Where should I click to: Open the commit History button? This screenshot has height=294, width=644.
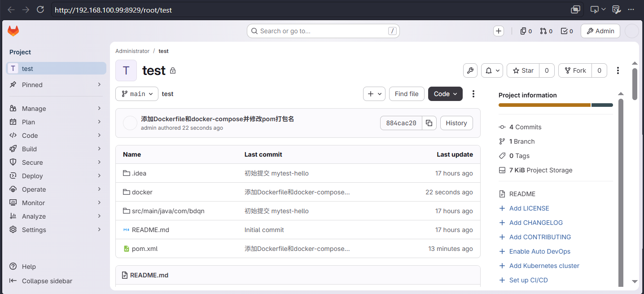[x=456, y=123]
